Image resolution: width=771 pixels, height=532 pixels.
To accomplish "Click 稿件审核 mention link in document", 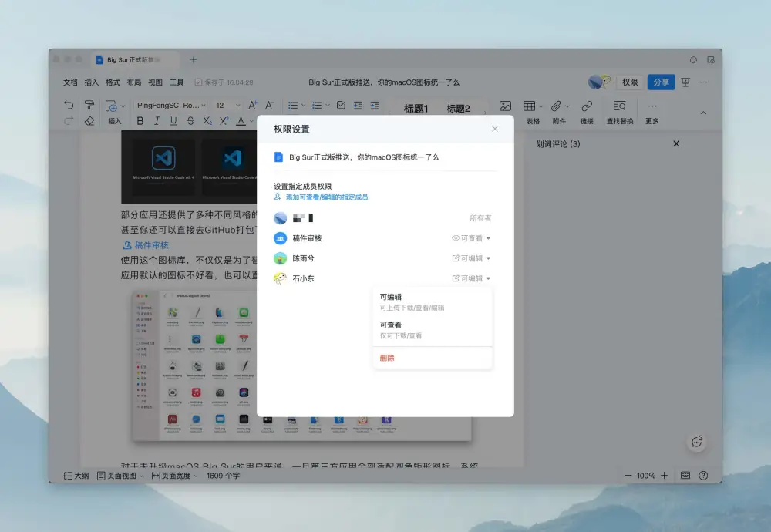I will point(146,245).
